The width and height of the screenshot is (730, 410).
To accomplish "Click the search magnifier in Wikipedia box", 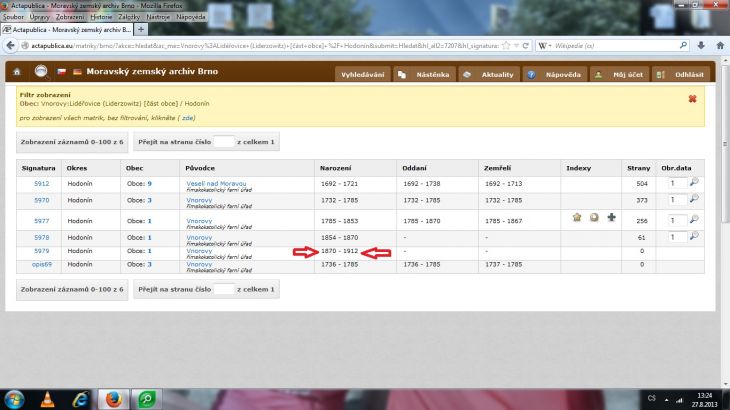I will pyautogui.click(x=683, y=45).
